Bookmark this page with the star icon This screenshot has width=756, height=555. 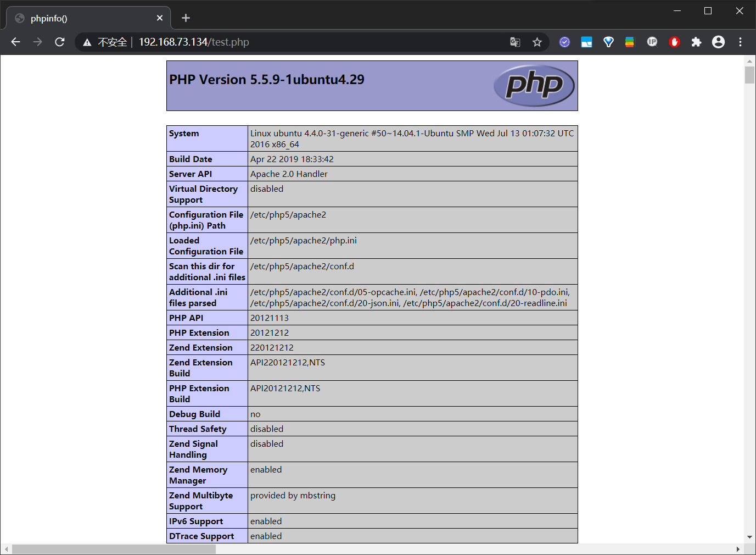click(537, 42)
